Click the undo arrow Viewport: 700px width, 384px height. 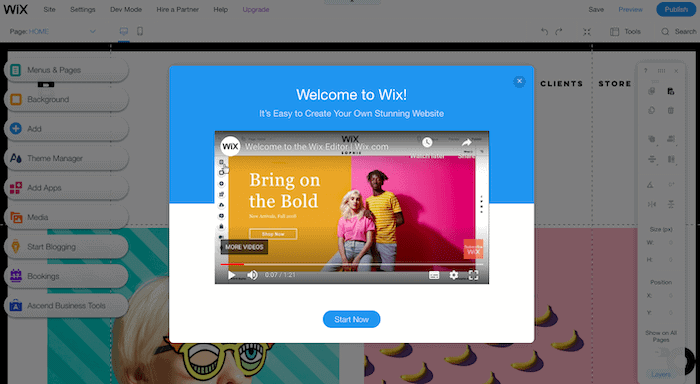pos(544,31)
